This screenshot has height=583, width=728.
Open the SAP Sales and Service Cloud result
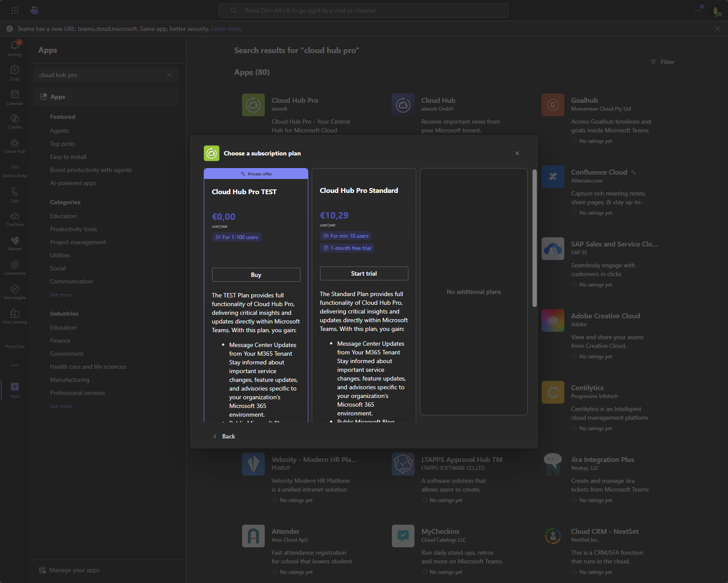point(614,244)
